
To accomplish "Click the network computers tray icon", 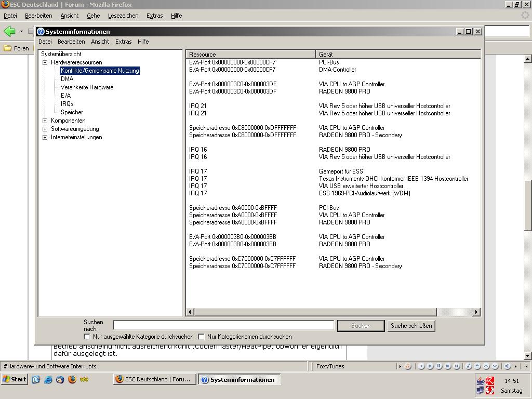I will (481, 390).
